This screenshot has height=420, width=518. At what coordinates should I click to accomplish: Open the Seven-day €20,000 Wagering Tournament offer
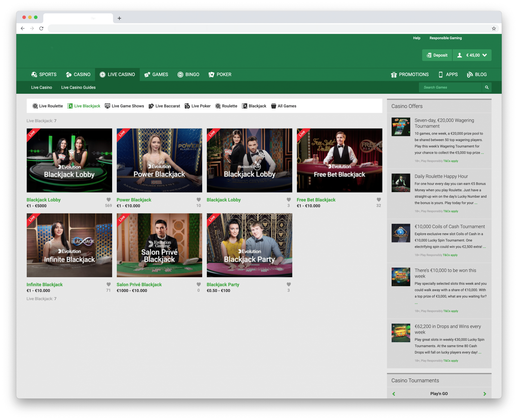coord(444,123)
